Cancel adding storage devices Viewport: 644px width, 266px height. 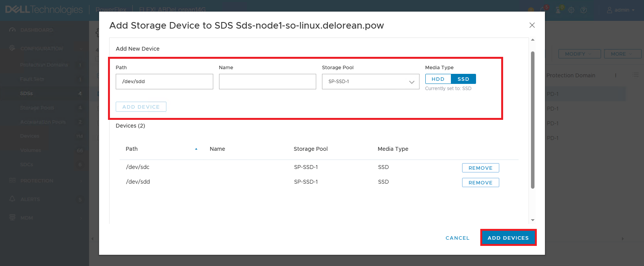coord(457,238)
